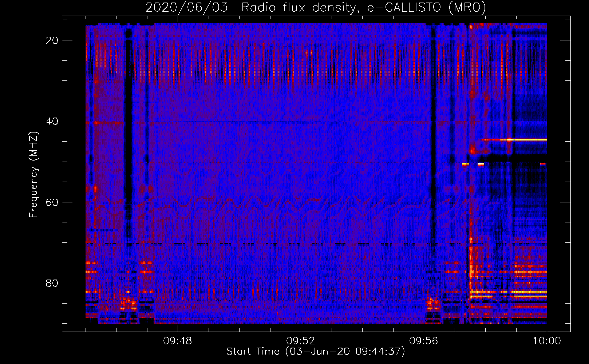Screen dimensions: 589x364
Task: Select the '20' frequency tick label
Action: pyautogui.click(x=52, y=40)
